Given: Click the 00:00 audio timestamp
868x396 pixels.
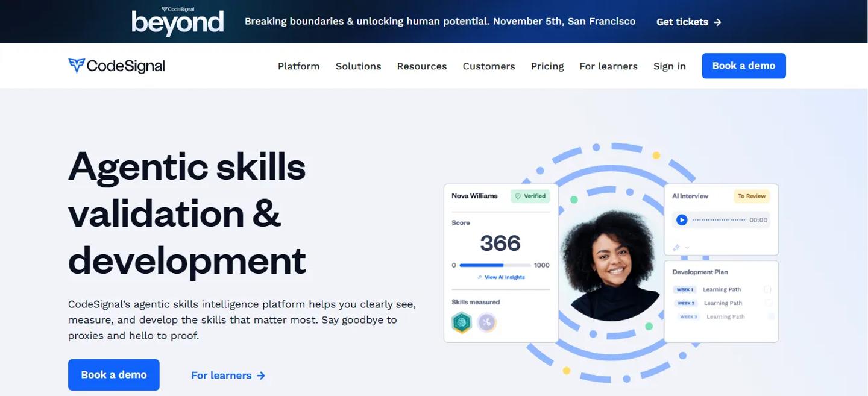Looking at the screenshot, I should point(758,221).
